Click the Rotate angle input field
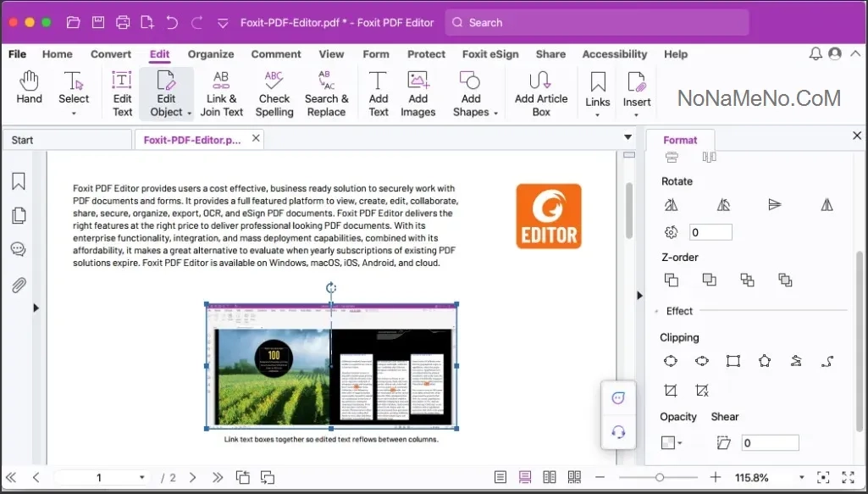The width and height of the screenshot is (868, 494). coord(710,232)
